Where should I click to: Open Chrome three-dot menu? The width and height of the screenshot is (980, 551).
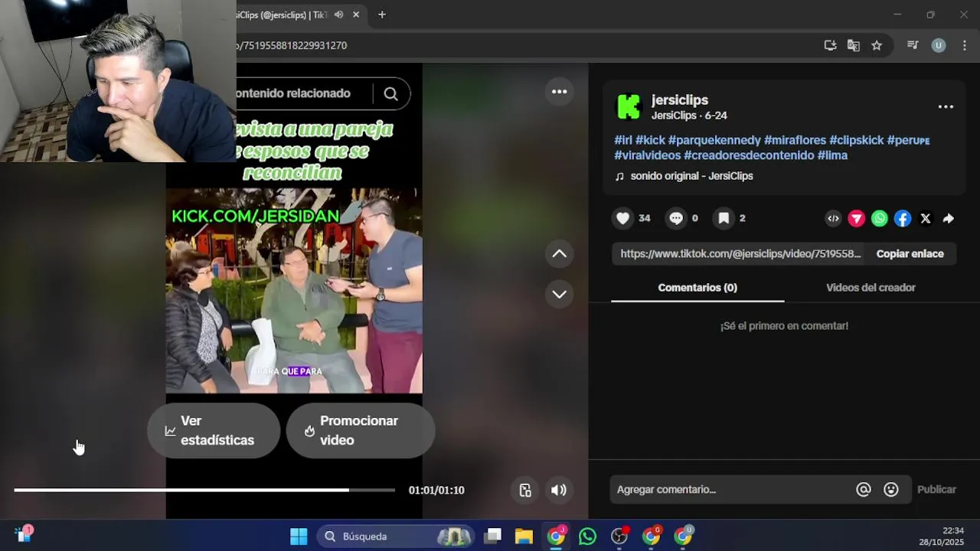[964, 45]
